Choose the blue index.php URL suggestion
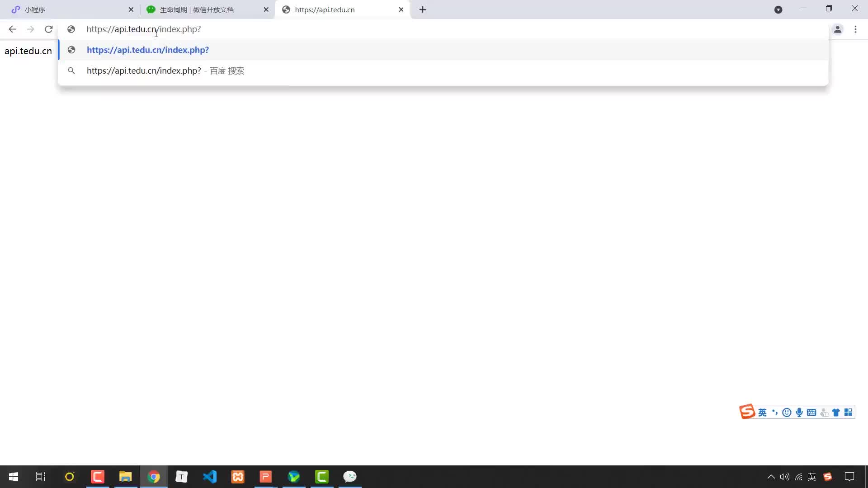The width and height of the screenshot is (868, 488). (443, 50)
